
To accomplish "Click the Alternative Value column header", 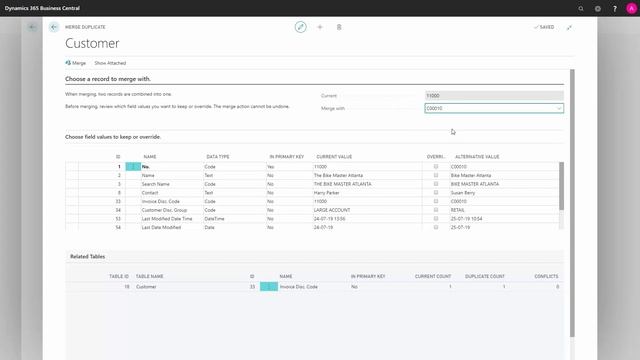I will pos(477,157).
